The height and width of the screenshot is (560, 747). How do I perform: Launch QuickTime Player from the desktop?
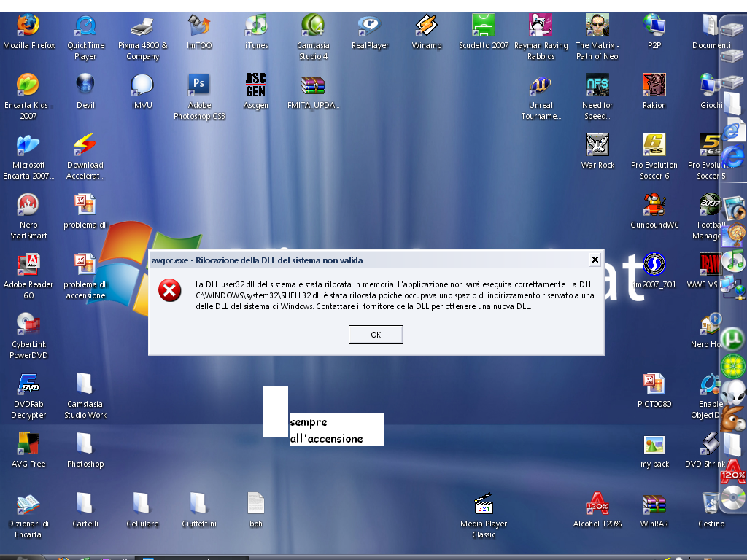click(x=85, y=38)
